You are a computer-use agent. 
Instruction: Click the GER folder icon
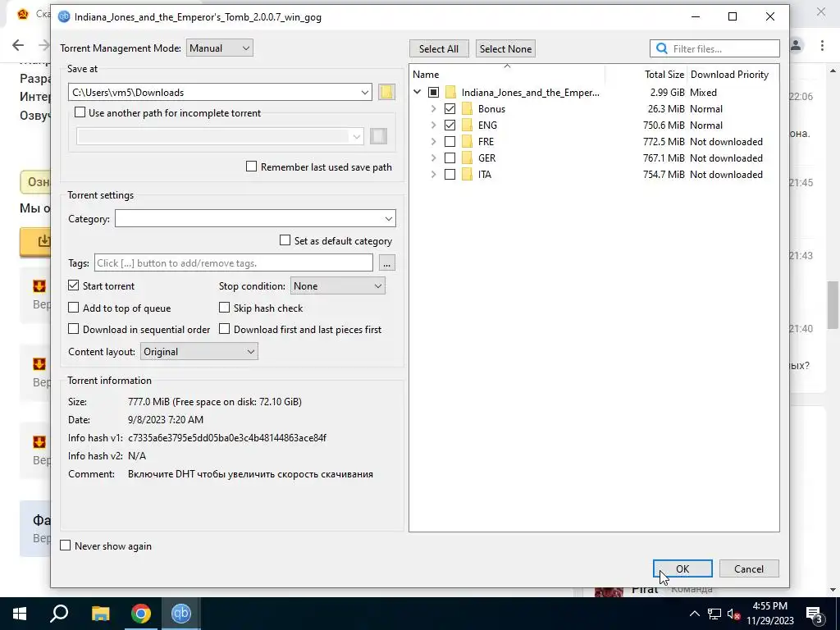tap(467, 158)
